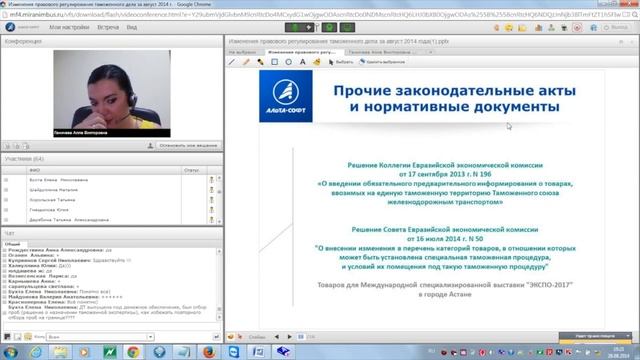
Task: Select the orange pencil drawing tool
Action: point(246,62)
